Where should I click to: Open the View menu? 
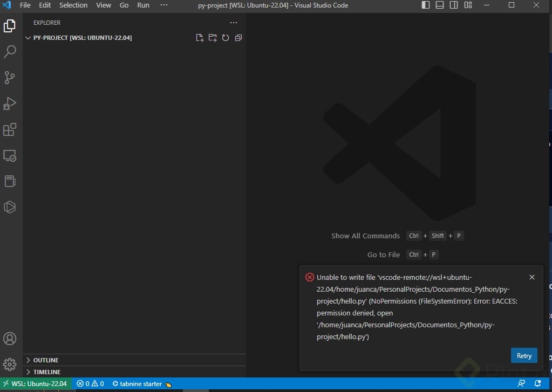(104, 5)
